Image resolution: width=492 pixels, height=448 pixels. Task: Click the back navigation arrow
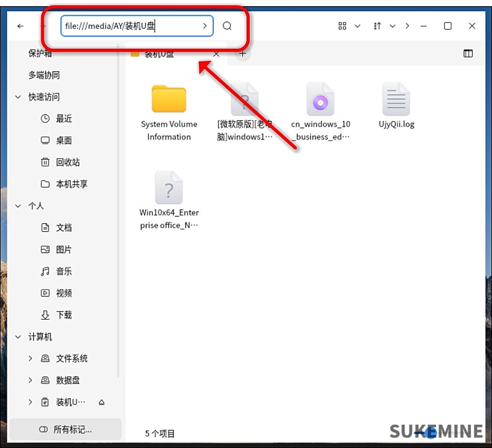pos(20,26)
